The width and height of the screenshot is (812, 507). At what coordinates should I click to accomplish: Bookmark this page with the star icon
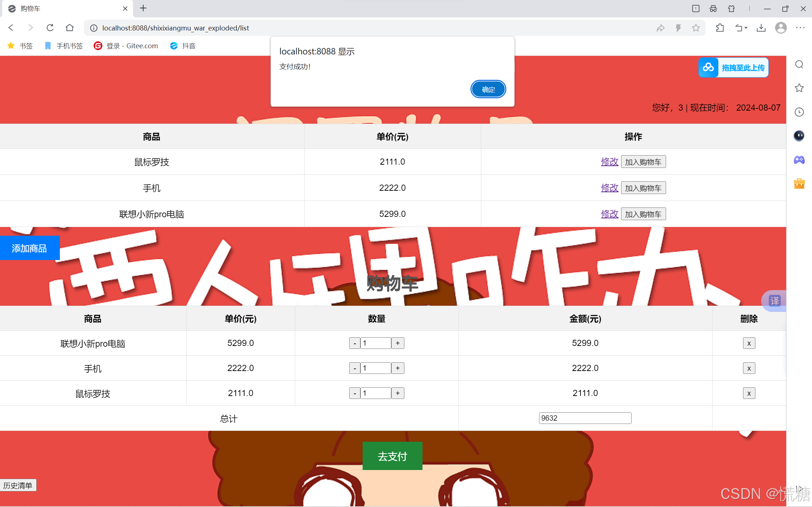point(695,28)
